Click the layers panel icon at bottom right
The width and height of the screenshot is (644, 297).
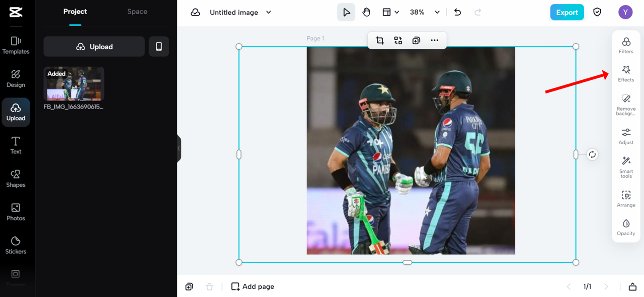(632, 286)
